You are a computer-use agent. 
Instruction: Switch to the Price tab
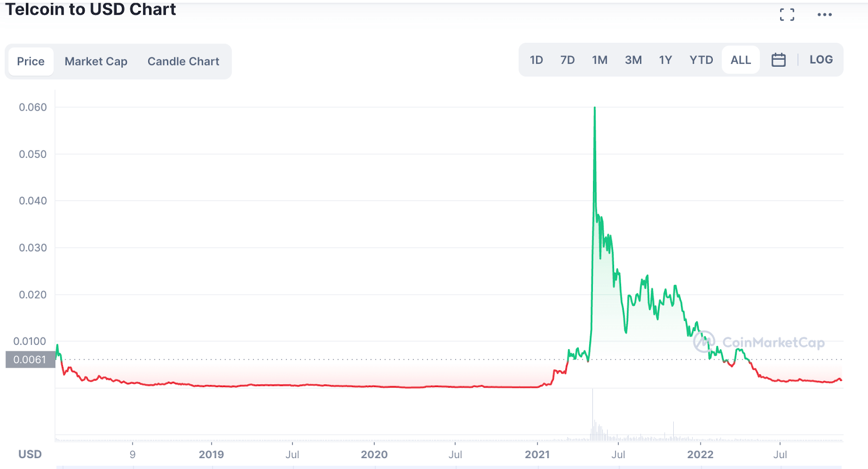click(x=31, y=61)
